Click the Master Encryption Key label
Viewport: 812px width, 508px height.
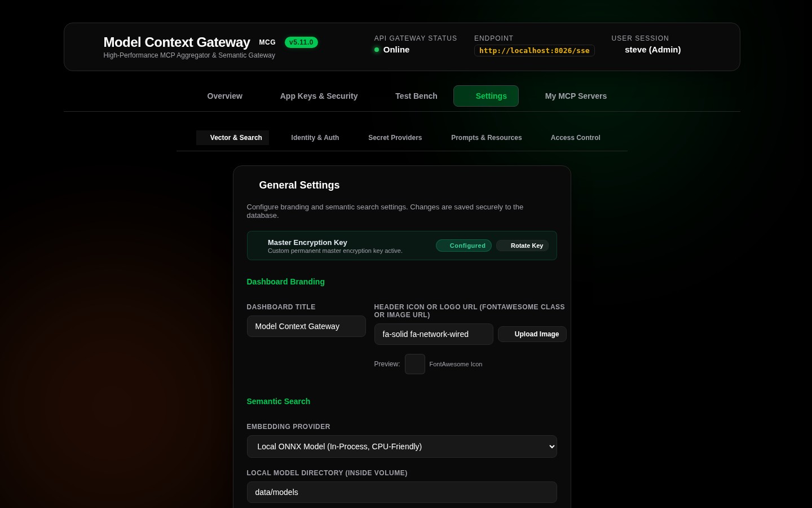pyautogui.click(x=307, y=242)
